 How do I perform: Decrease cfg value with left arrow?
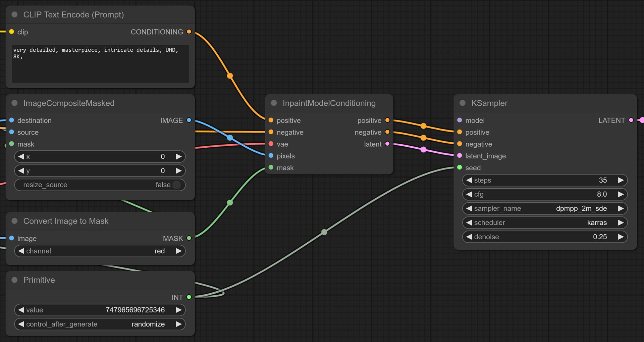click(x=469, y=194)
